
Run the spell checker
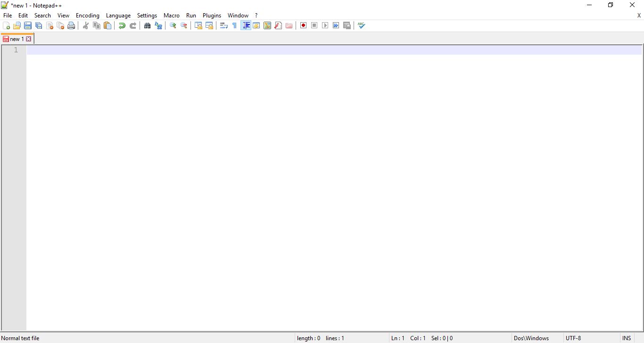coord(361,25)
